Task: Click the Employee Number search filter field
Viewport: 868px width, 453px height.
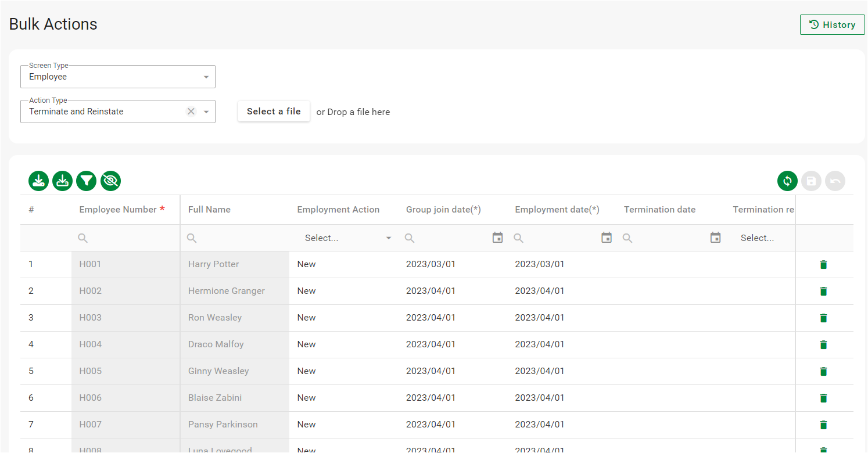Action: click(129, 238)
